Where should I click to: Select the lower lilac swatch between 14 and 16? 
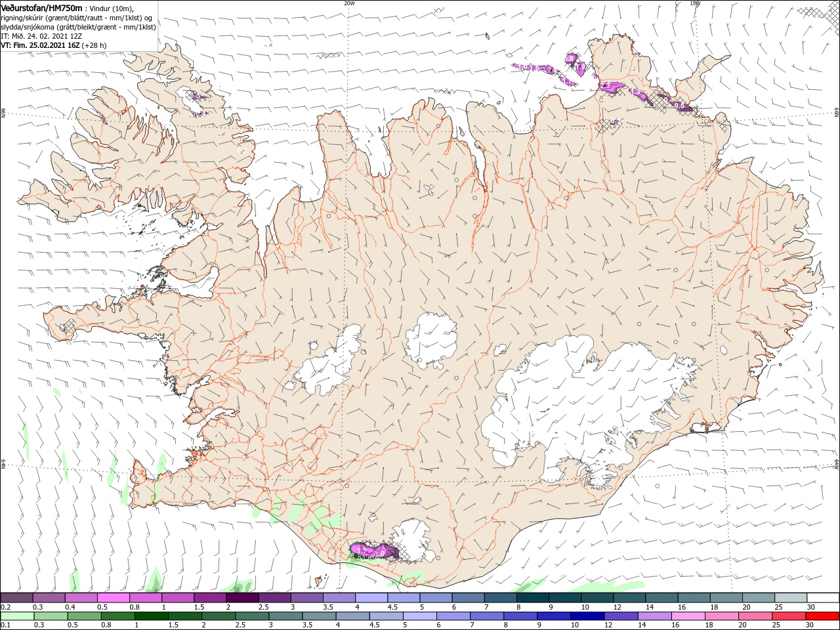[654, 616]
